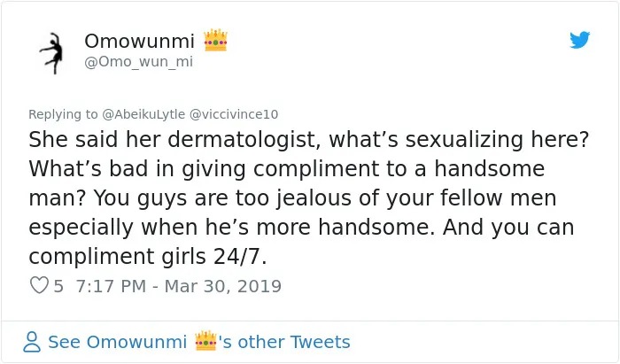The image size is (620, 364).
Task: Click the 'Replying to' label text
Action: (63, 114)
